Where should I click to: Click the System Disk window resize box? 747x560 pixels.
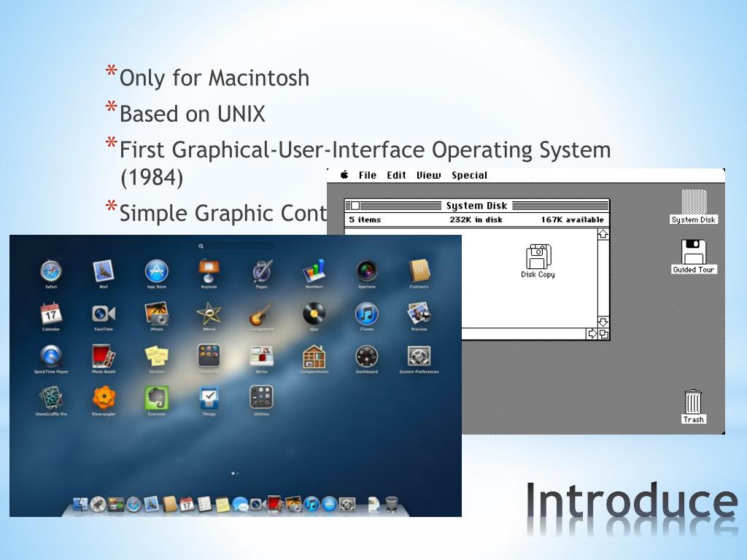[603, 334]
